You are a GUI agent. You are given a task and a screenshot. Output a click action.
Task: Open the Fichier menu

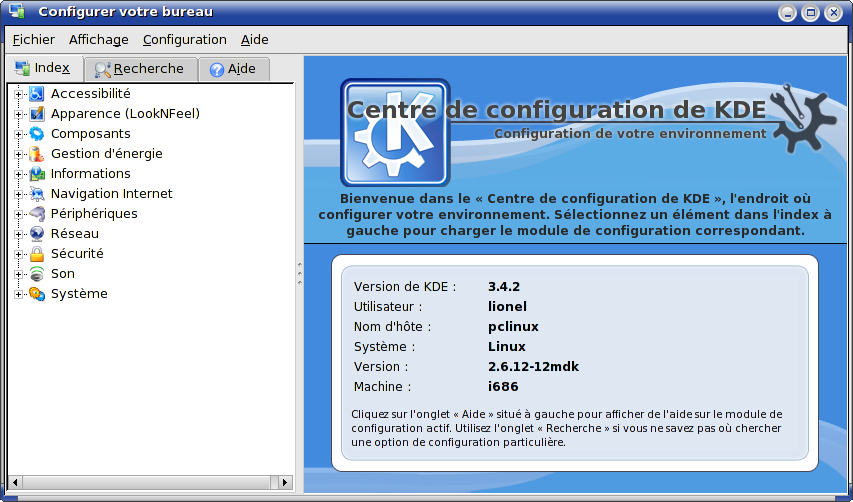tap(34, 40)
